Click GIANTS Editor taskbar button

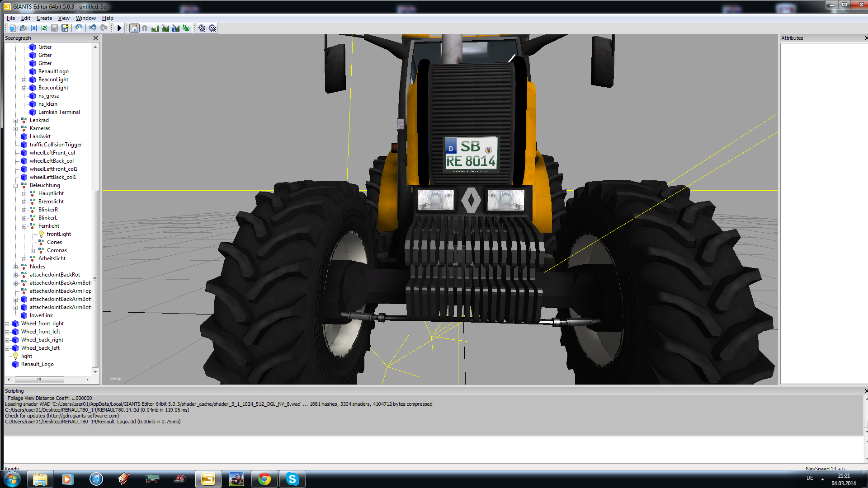click(208, 479)
